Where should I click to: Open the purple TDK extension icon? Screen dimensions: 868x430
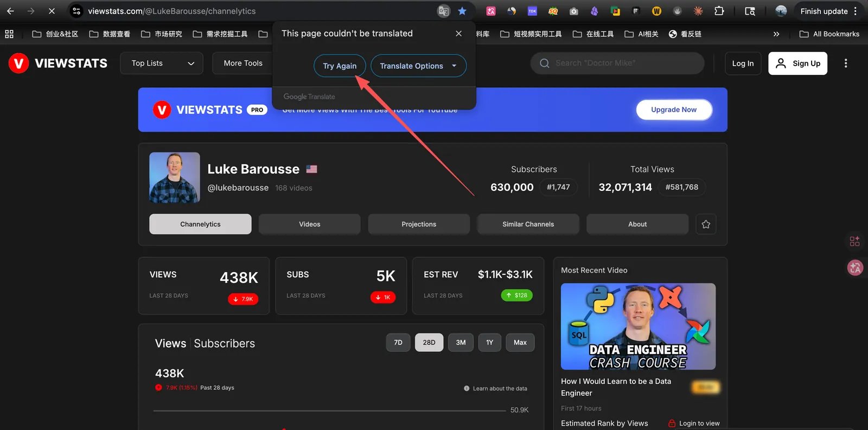[532, 11]
